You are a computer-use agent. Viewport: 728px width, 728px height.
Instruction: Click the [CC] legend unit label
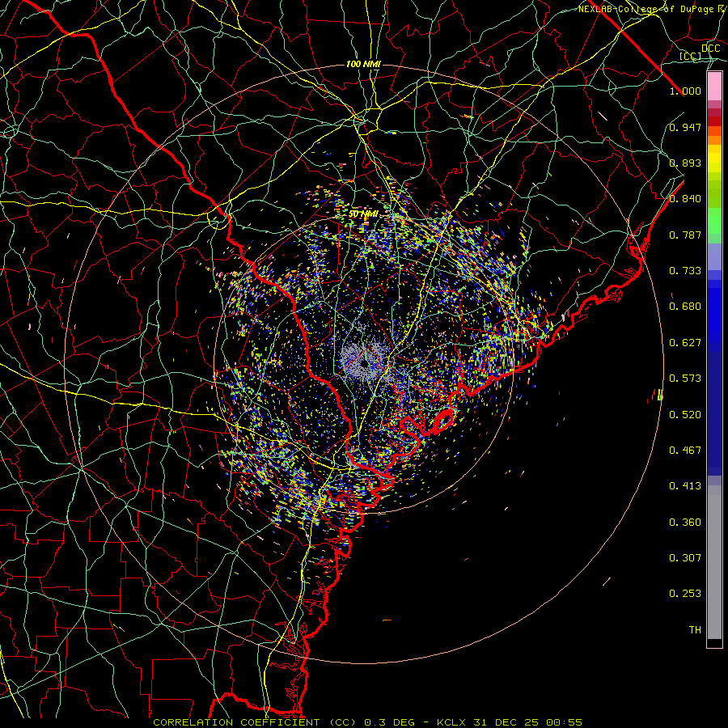691,56
